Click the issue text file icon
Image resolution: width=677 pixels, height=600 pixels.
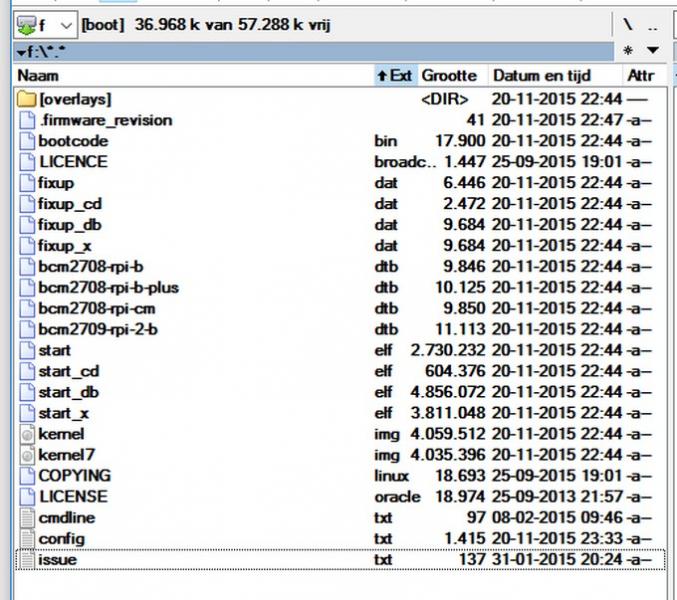[x=27, y=559]
